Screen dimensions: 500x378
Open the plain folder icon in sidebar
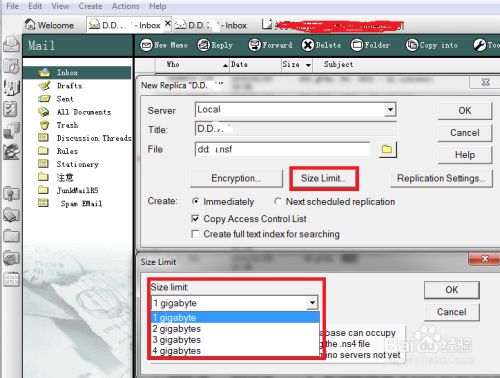click(x=11, y=236)
